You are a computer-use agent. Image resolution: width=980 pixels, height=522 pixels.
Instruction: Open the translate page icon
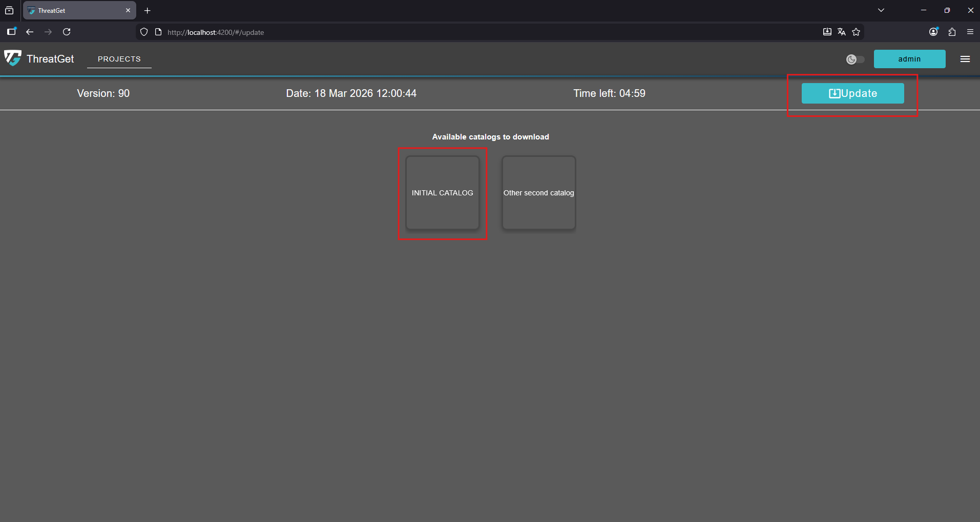(x=842, y=32)
